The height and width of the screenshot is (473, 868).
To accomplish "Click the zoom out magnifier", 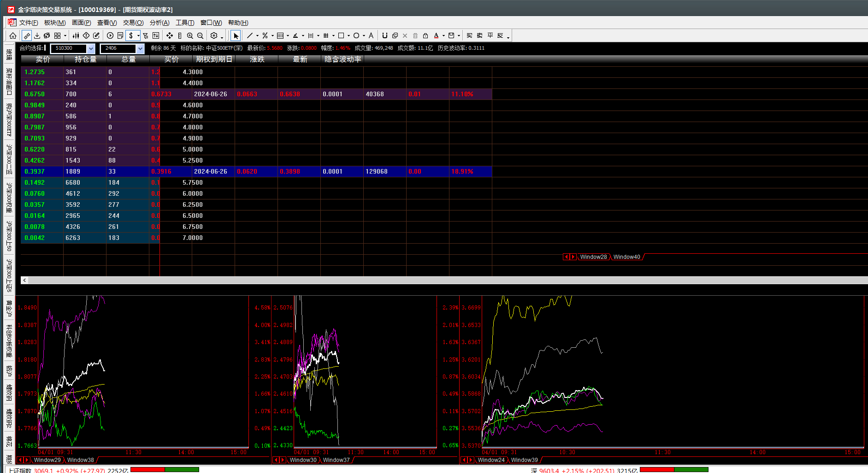I will (200, 35).
